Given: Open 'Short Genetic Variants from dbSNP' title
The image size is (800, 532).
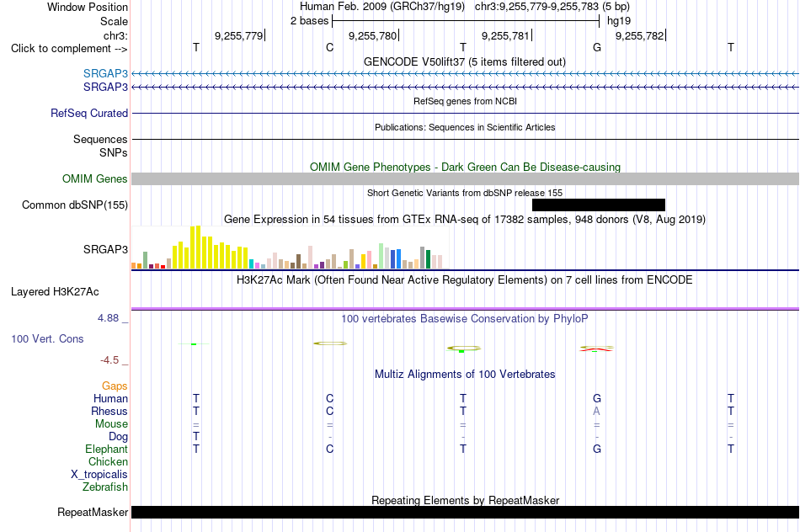Looking at the screenshot, I should [x=465, y=193].
